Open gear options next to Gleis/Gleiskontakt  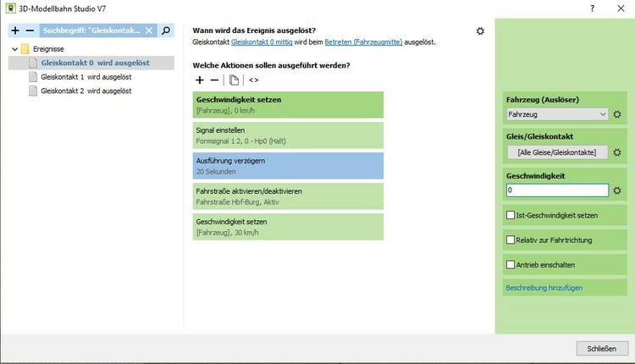(616, 152)
